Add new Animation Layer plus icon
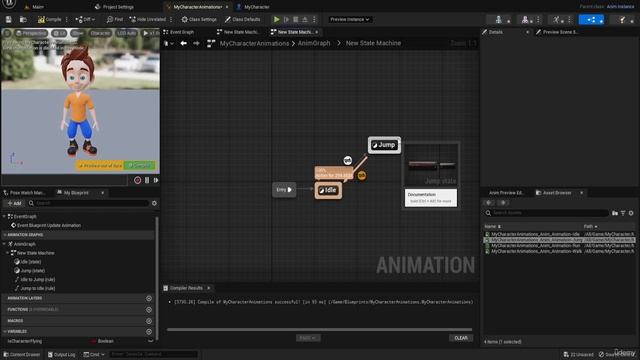The image size is (640, 360). pos(149,298)
